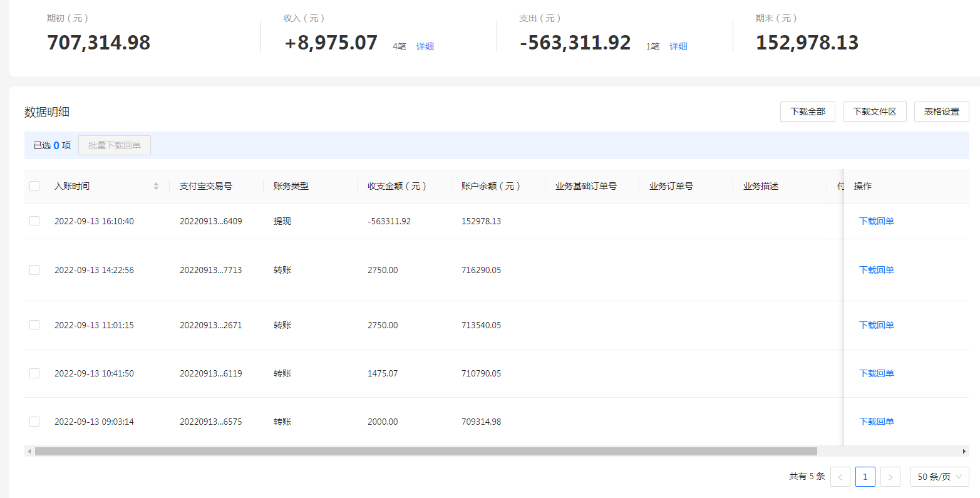The width and height of the screenshot is (980, 498).
Task: Sort by 入账时间 using sort arrows icon
Action: click(x=156, y=186)
